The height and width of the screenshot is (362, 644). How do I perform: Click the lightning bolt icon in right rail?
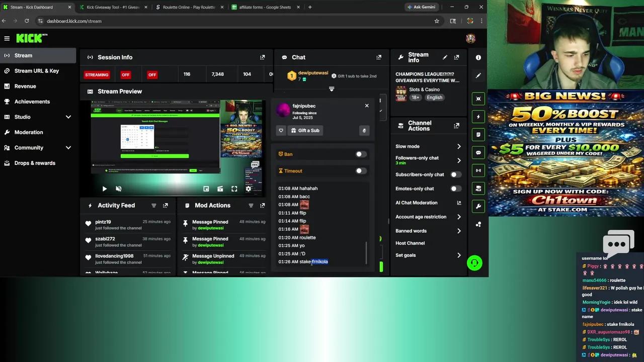tap(478, 117)
